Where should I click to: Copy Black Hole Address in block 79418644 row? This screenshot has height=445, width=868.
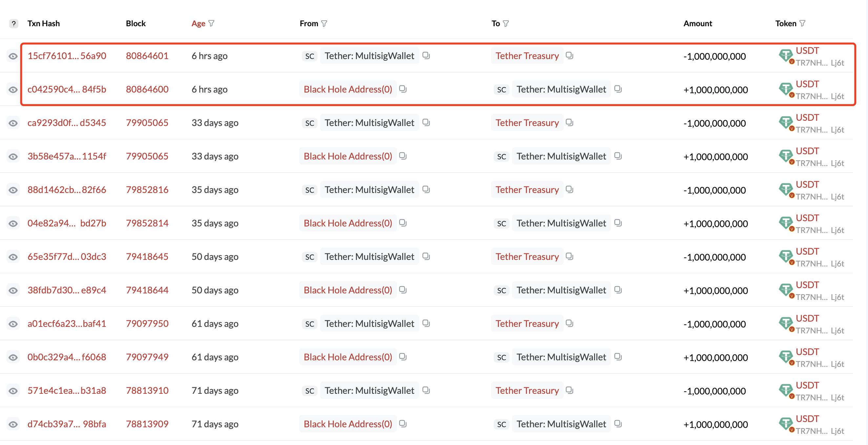click(x=403, y=290)
